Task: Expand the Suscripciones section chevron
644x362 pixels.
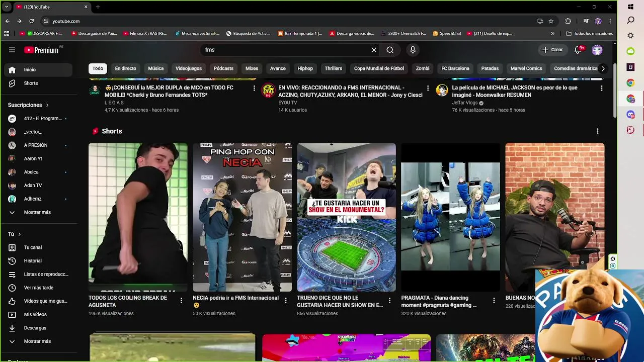Action: (x=47, y=105)
